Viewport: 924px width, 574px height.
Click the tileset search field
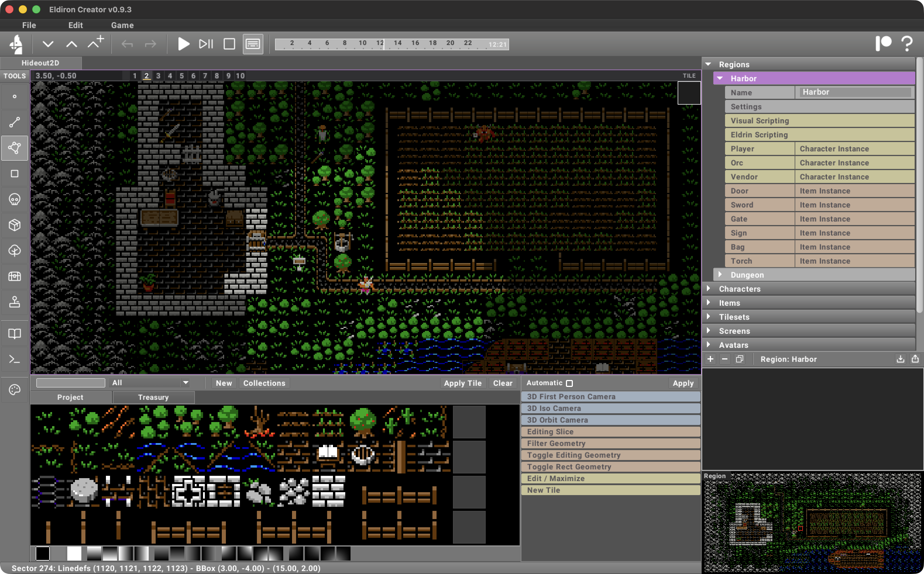70,383
